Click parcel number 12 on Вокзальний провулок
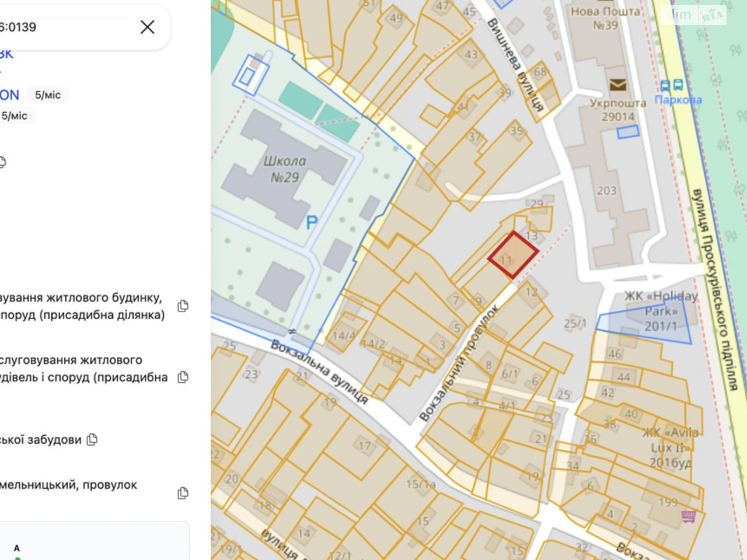This screenshot has width=747, height=560. [x=531, y=292]
